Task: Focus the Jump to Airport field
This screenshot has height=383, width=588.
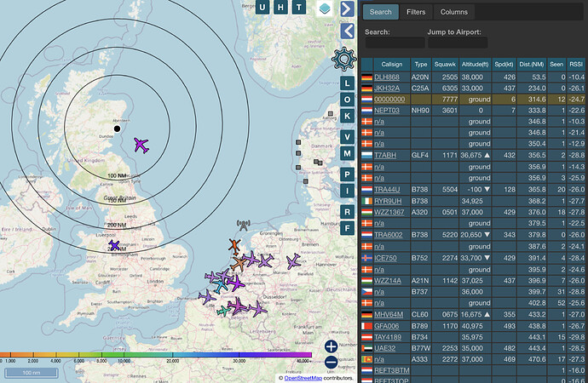Action: [x=458, y=43]
